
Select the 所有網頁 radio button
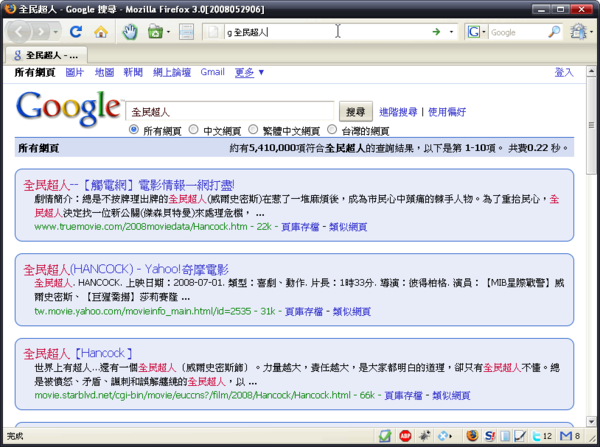[134, 129]
